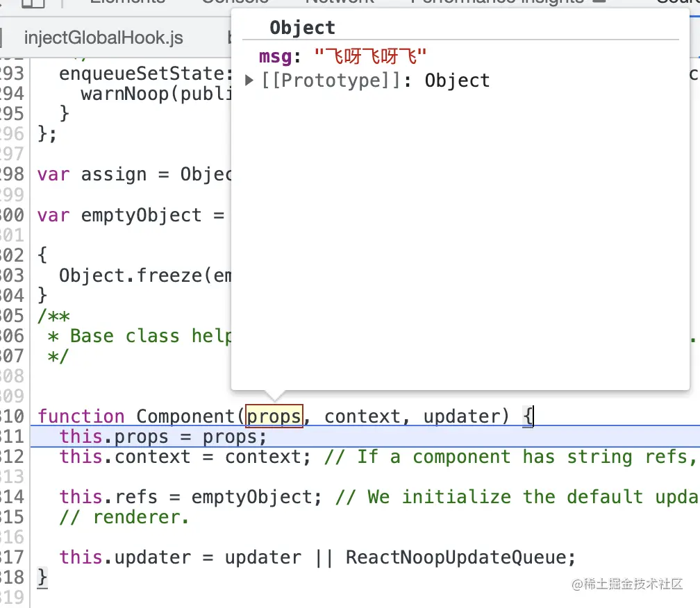Click the Object.freeze call
Image resolution: width=700 pixels, height=608 pixels.
point(131,276)
